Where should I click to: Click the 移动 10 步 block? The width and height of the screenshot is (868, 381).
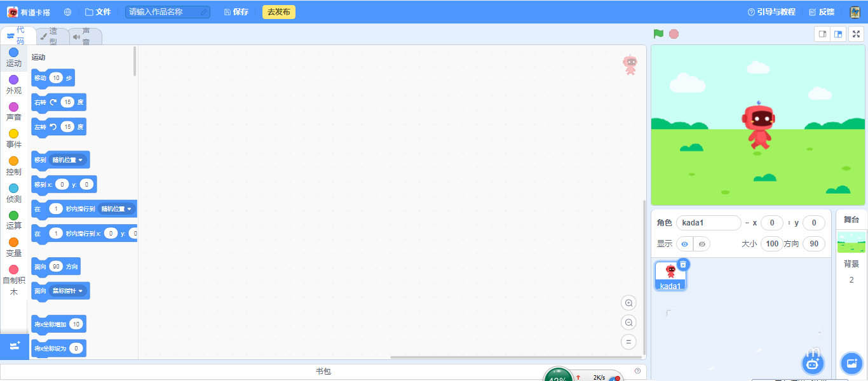(x=53, y=77)
